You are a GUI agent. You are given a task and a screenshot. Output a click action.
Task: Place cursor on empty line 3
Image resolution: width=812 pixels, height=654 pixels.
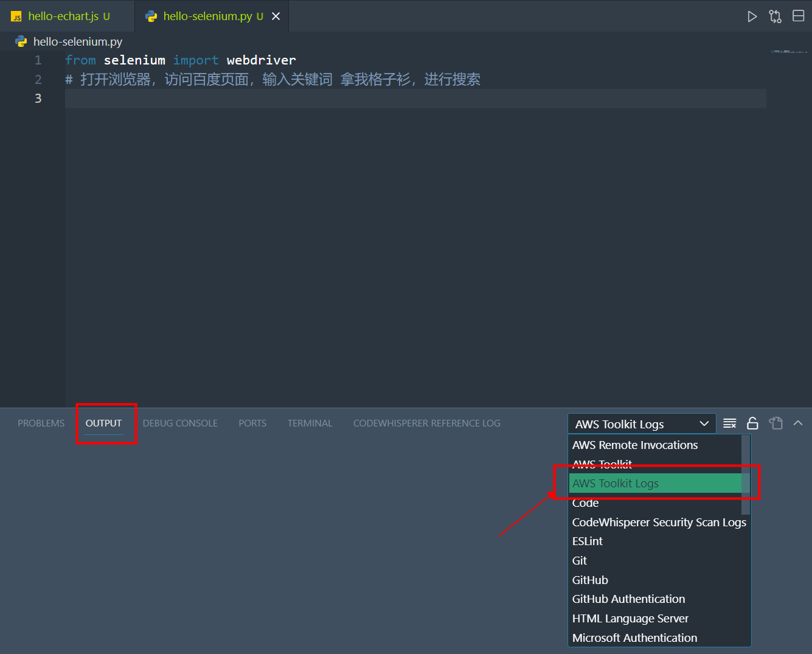(x=415, y=99)
